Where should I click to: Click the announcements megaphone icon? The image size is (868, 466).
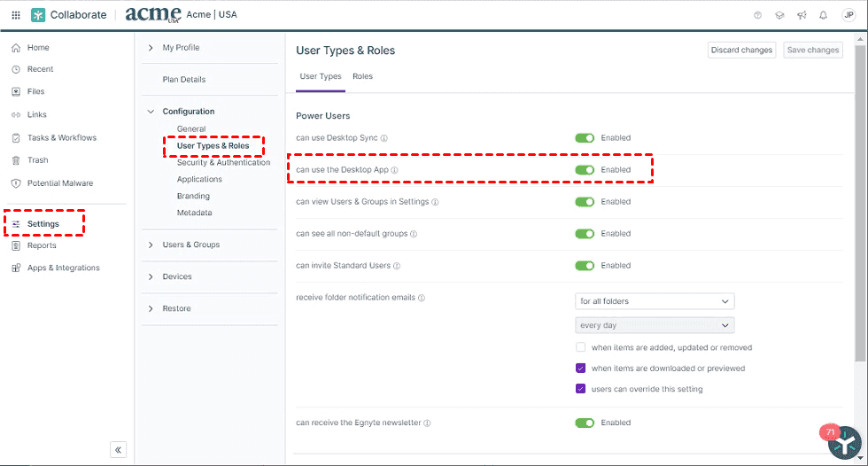point(802,15)
